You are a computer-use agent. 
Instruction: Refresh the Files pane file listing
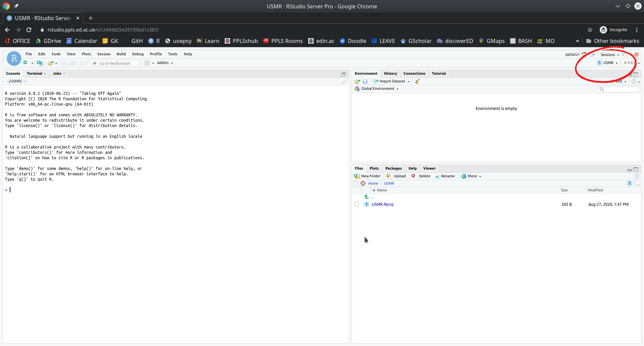coord(637,176)
